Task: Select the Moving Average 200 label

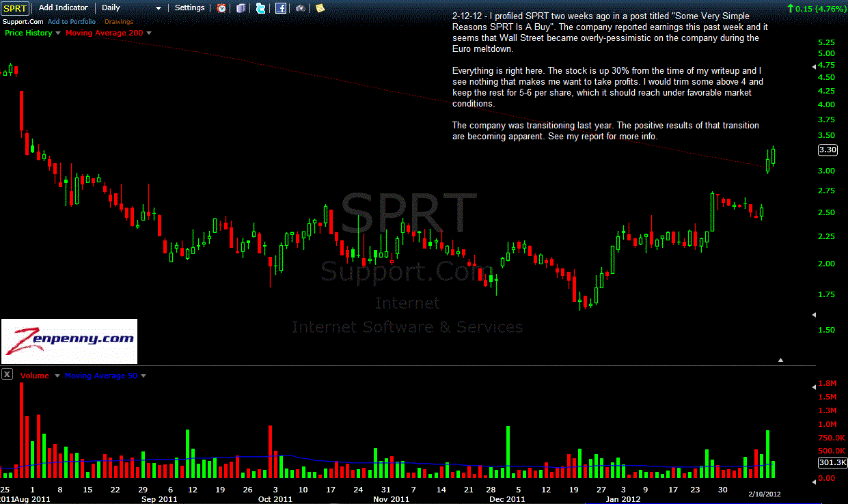Action: click(x=105, y=33)
